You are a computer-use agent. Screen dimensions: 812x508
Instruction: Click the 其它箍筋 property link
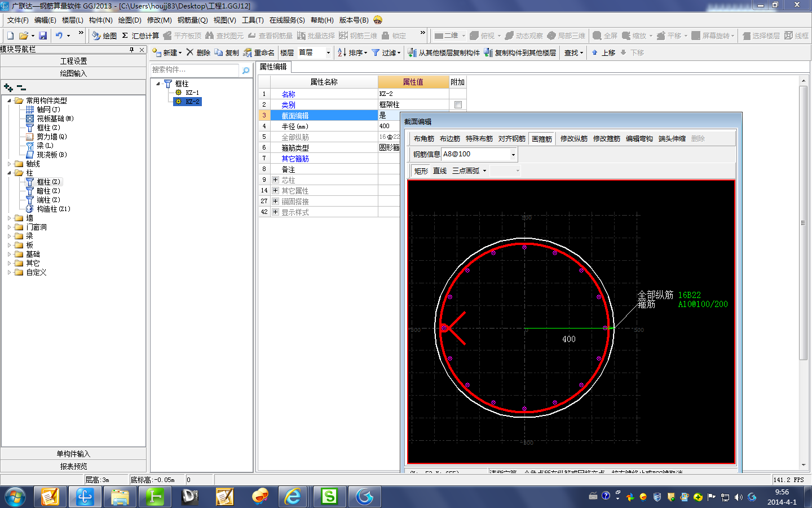tap(295, 159)
